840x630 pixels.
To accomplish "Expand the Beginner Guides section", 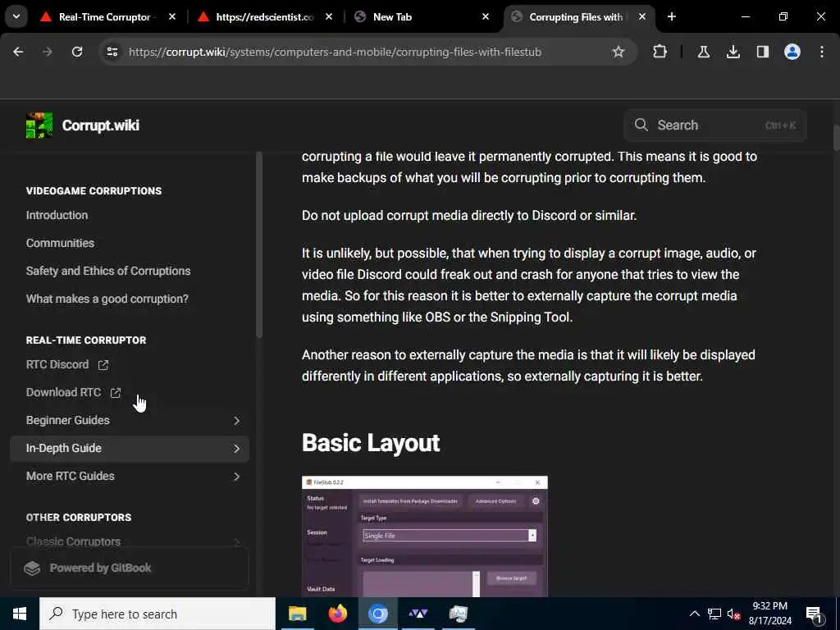I will click(236, 421).
